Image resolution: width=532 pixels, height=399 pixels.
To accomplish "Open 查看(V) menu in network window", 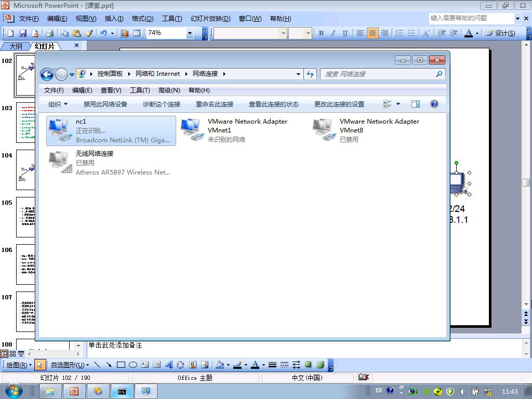I will click(111, 90).
